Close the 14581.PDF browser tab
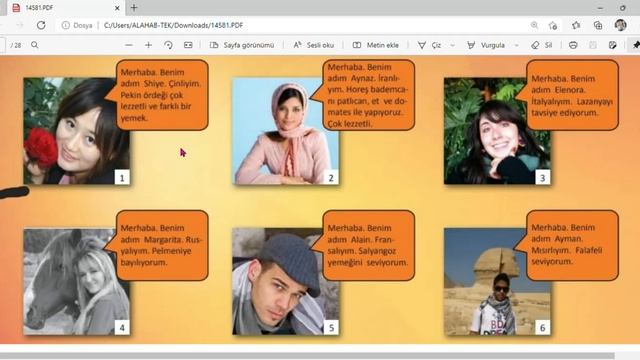This screenshot has width=640, height=360. [x=117, y=8]
